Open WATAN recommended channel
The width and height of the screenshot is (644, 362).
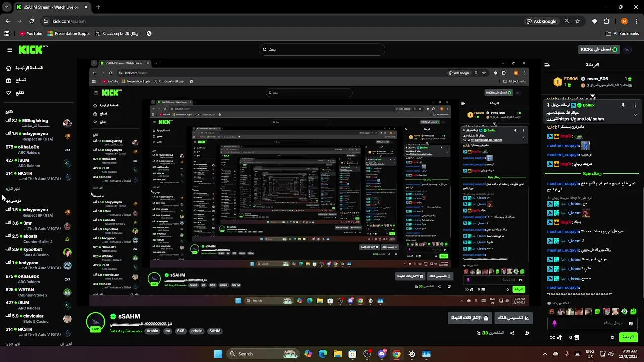[38, 292]
